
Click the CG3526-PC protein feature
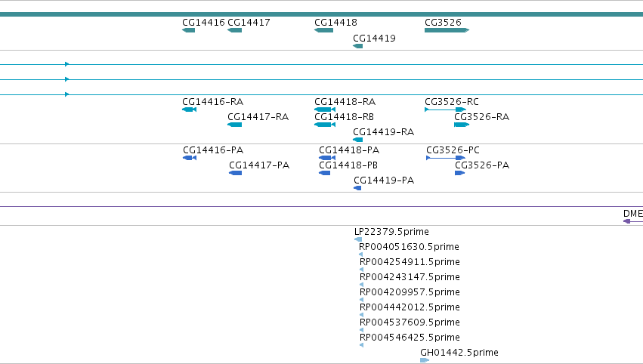point(446,158)
